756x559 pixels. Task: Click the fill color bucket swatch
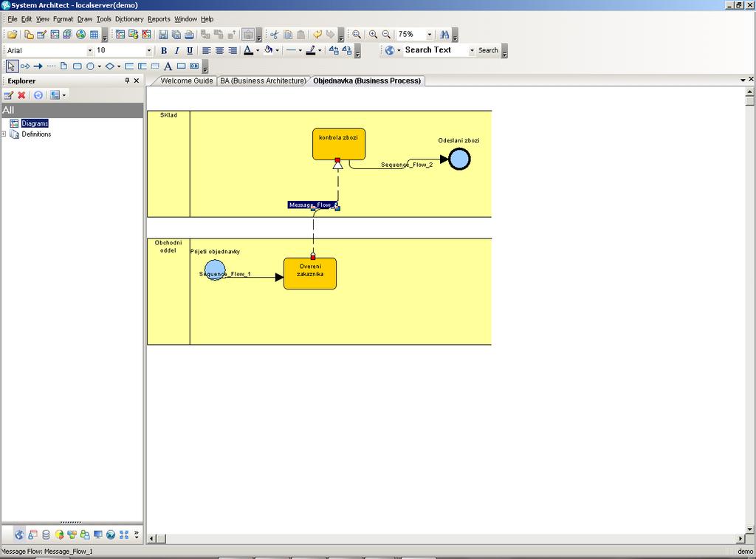coord(269,50)
